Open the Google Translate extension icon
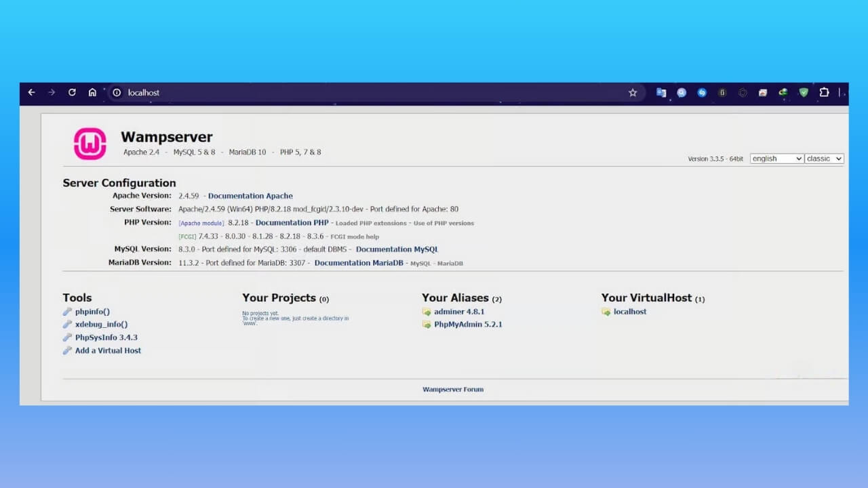The image size is (868, 488). [x=661, y=93]
